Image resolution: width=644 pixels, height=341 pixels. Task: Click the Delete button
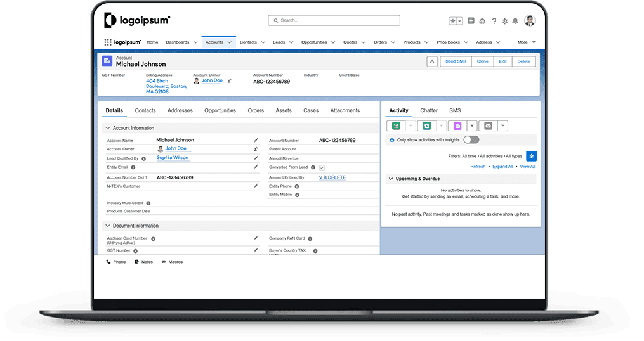pyautogui.click(x=523, y=61)
